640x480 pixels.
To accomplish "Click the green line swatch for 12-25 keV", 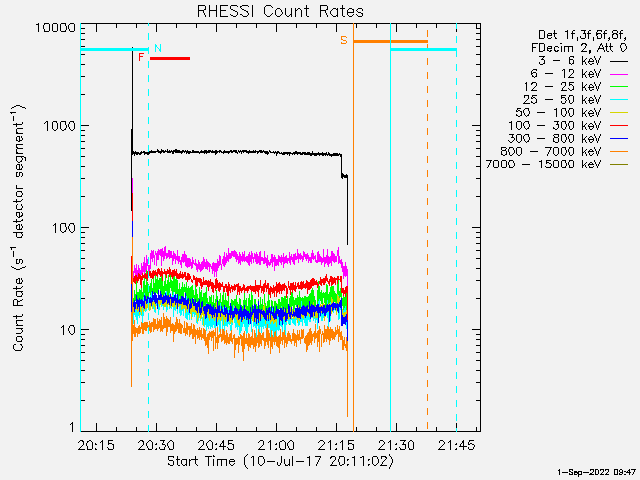I will [619, 87].
